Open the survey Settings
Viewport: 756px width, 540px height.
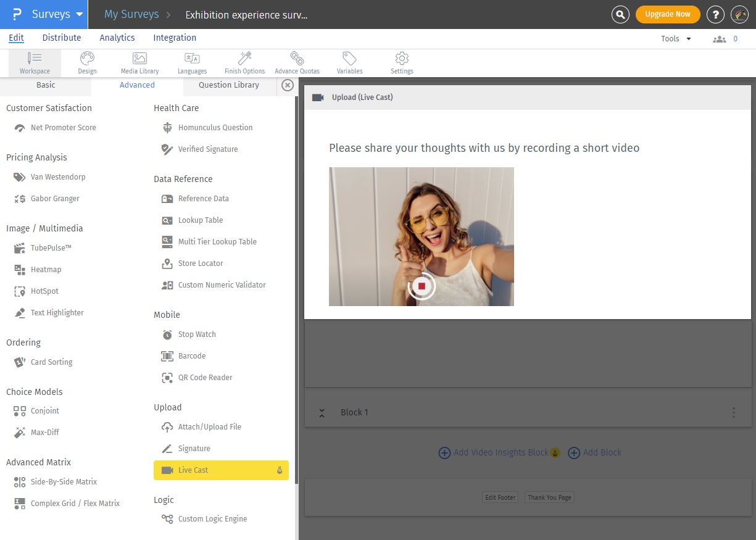402,62
